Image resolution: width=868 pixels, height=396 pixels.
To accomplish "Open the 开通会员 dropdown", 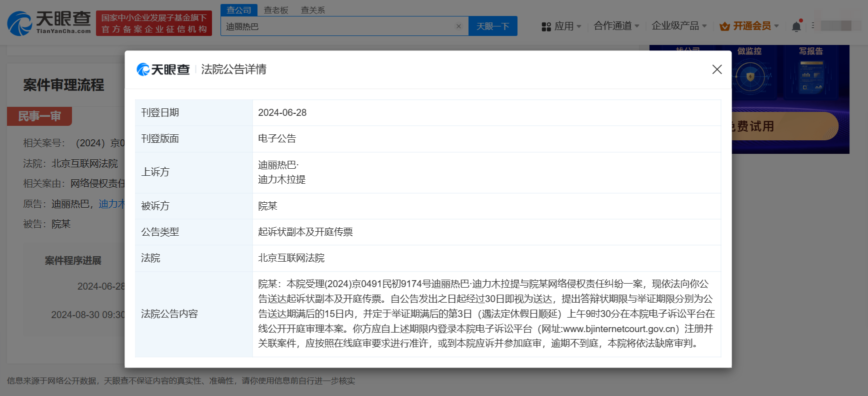I will click(x=755, y=26).
